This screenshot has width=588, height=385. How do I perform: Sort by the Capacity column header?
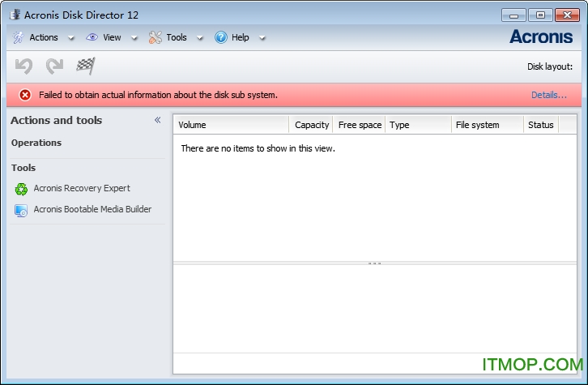pyautogui.click(x=311, y=125)
